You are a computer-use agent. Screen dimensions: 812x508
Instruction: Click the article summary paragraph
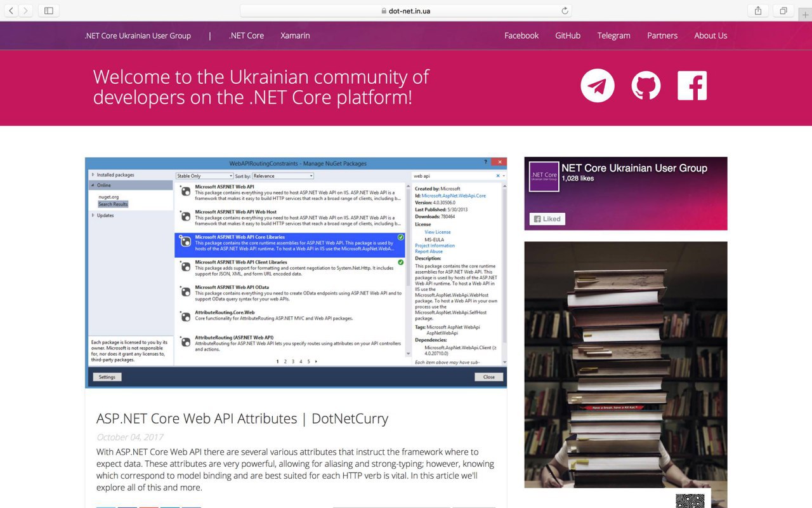296,470
